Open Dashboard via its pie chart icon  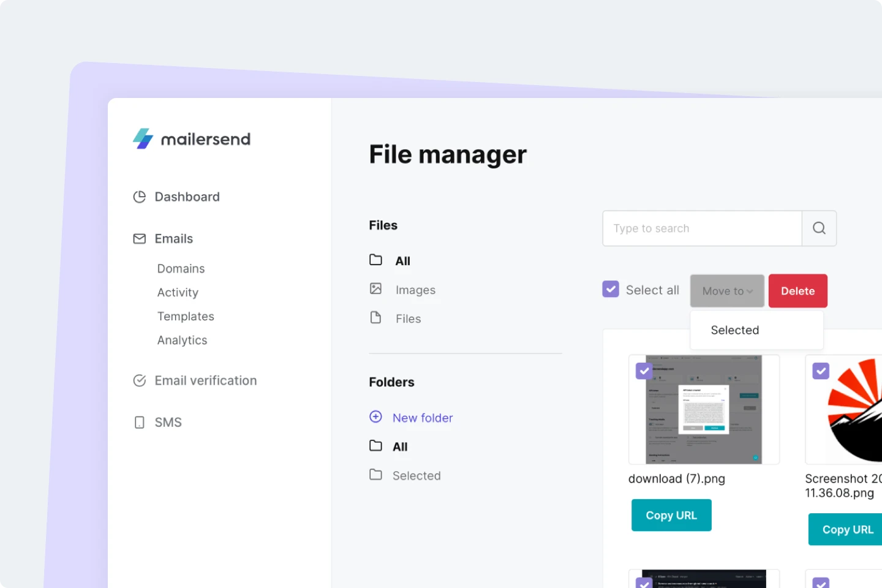click(140, 197)
